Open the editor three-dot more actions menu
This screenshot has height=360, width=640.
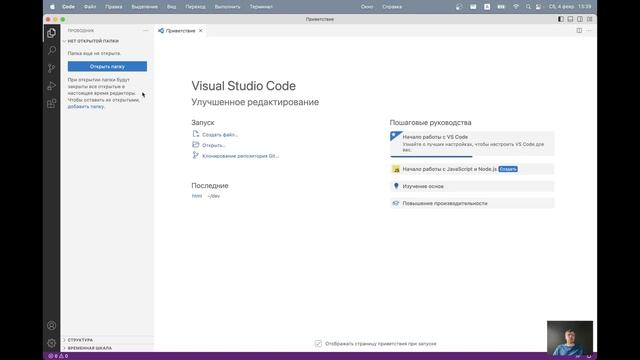(589, 31)
